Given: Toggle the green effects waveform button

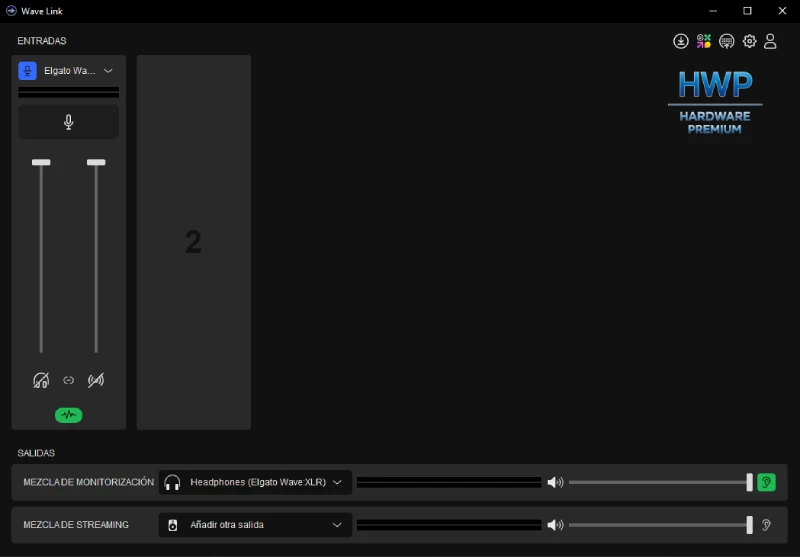Looking at the screenshot, I should [x=68, y=415].
